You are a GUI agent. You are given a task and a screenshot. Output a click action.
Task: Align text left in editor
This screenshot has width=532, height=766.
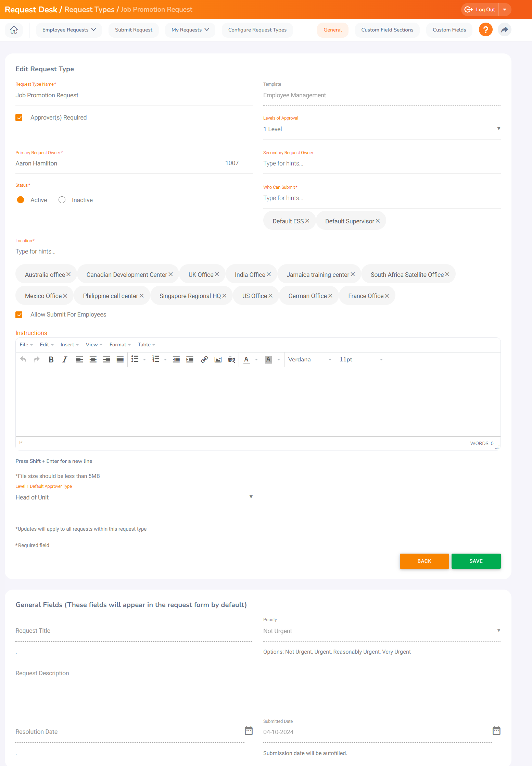(x=79, y=359)
